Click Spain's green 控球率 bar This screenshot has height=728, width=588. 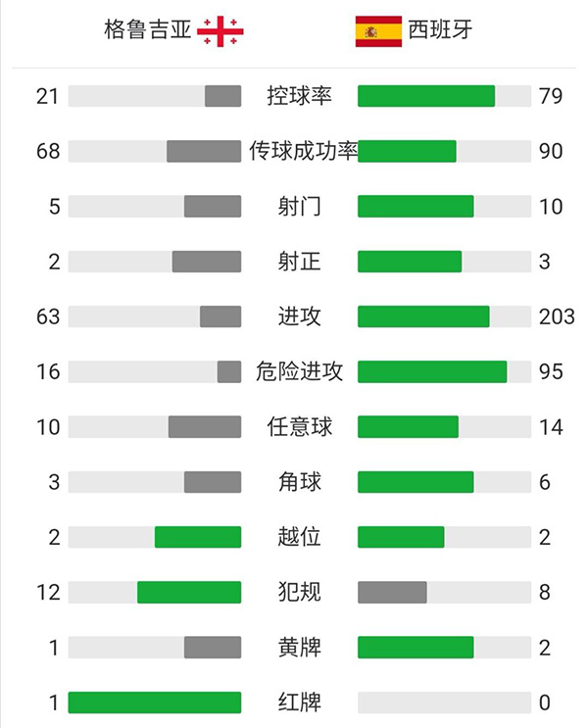click(x=426, y=96)
